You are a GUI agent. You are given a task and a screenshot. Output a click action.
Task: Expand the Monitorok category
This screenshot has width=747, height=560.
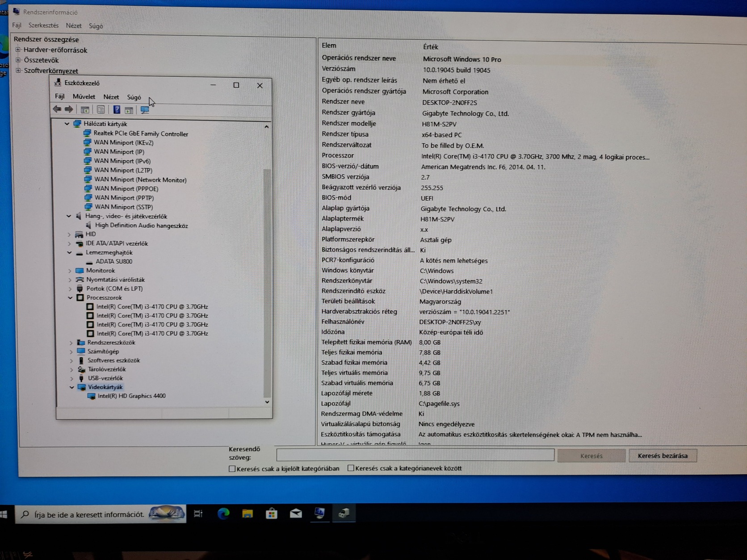(x=70, y=271)
